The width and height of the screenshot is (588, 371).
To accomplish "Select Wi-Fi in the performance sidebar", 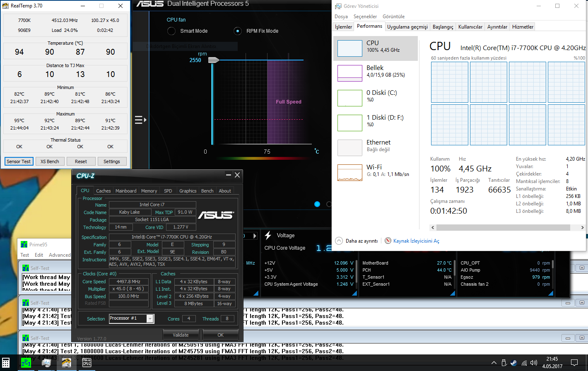I will coord(376,173).
